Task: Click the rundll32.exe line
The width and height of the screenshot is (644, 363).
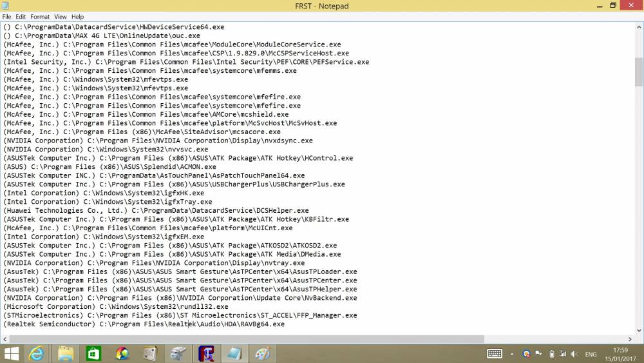Action: coord(116,307)
